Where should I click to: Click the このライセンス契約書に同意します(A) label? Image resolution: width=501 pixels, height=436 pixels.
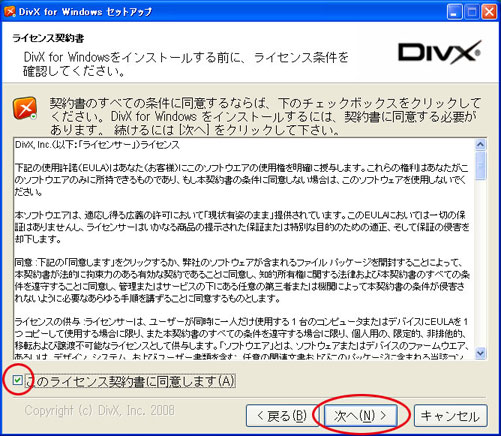tap(130, 381)
